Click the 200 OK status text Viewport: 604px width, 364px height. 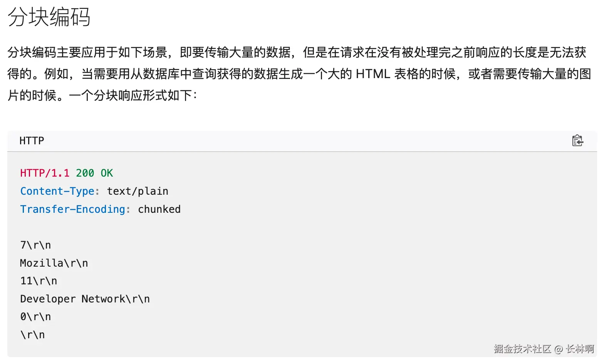pyautogui.click(x=94, y=173)
